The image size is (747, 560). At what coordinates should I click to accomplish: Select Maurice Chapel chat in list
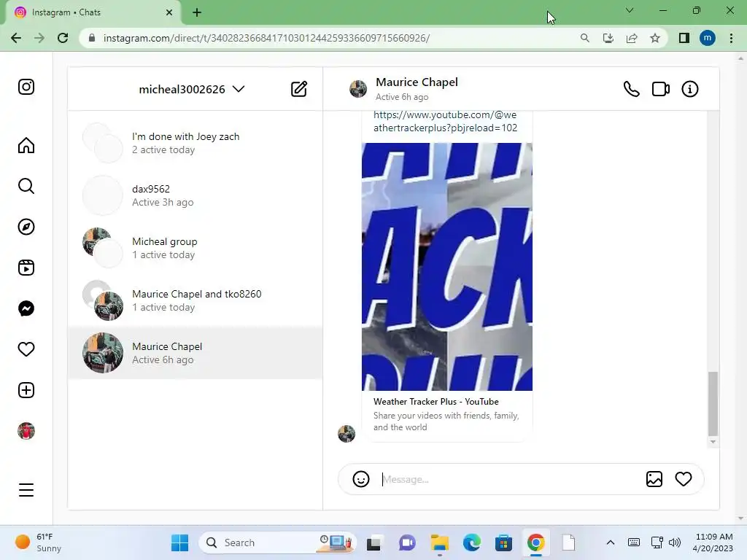click(x=196, y=353)
